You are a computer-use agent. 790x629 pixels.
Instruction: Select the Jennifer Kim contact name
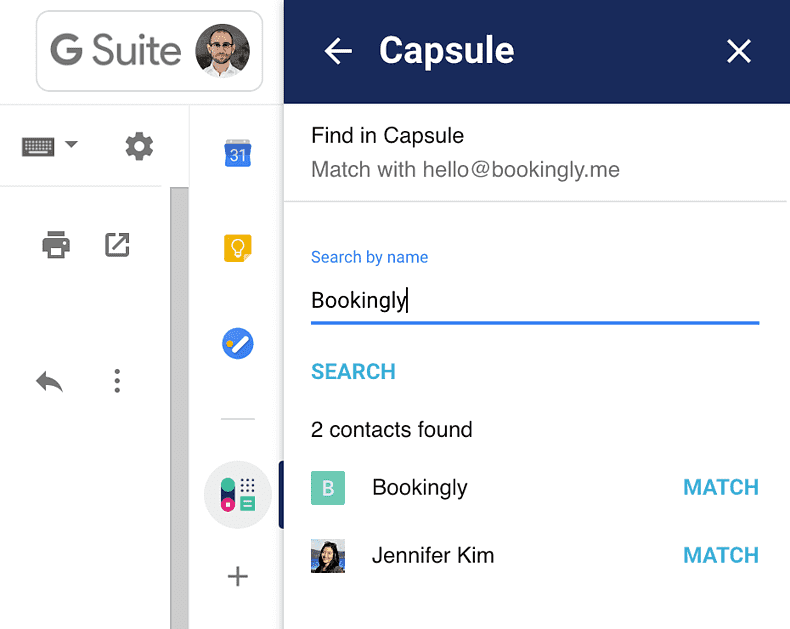(x=433, y=555)
